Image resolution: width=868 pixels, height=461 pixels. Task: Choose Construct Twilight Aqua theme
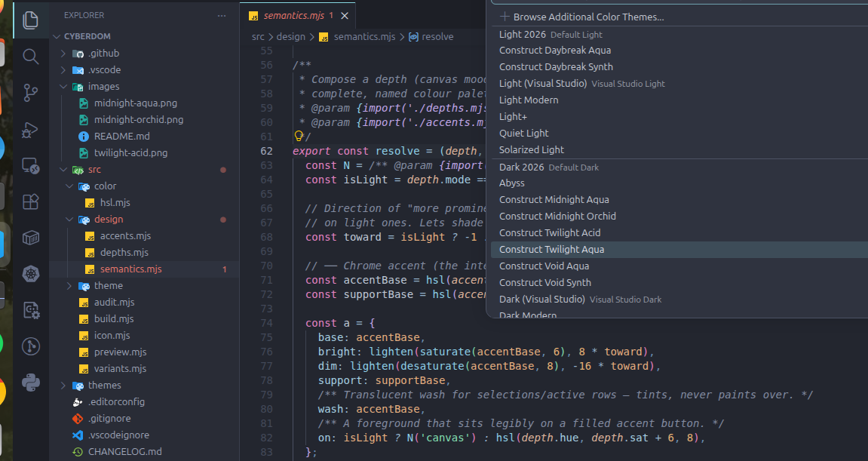(679, 250)
